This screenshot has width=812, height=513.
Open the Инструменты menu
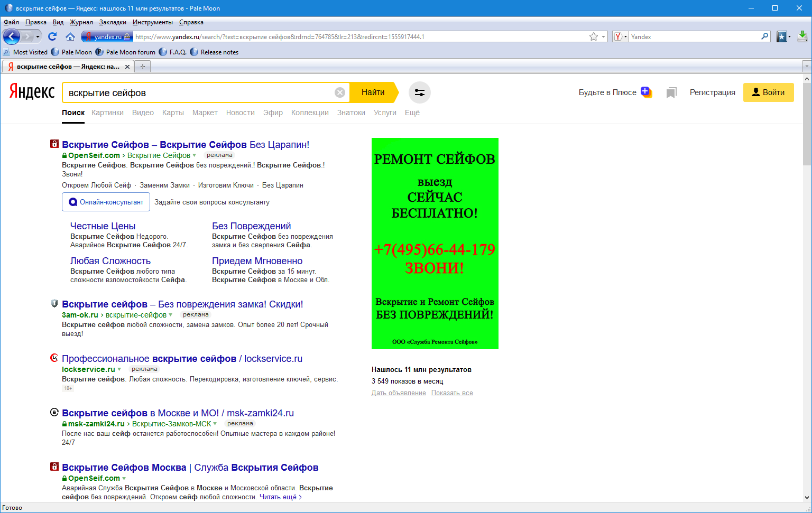click(x=153, y=22)
